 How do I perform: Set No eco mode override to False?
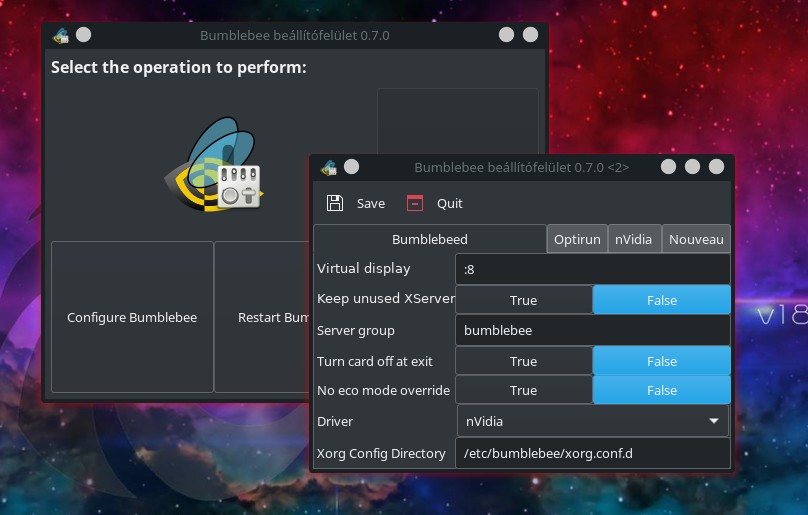662,390
